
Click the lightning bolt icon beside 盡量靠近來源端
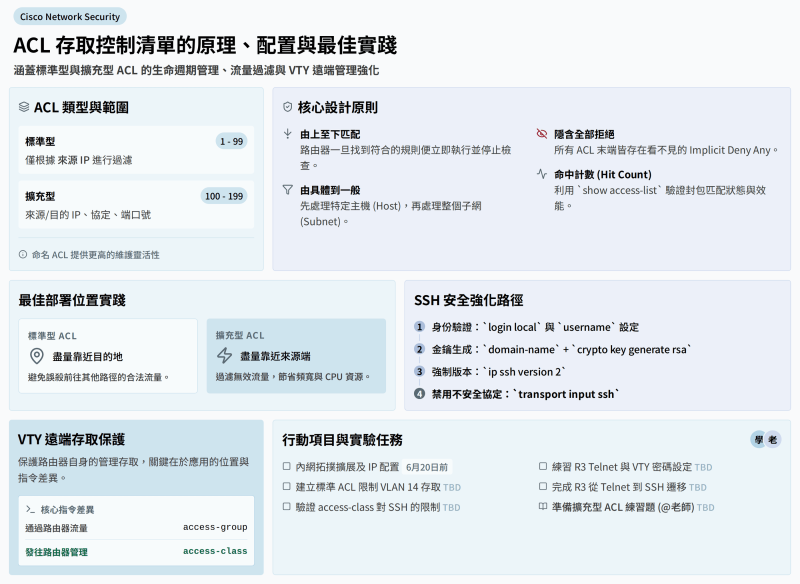coord(224,355)
